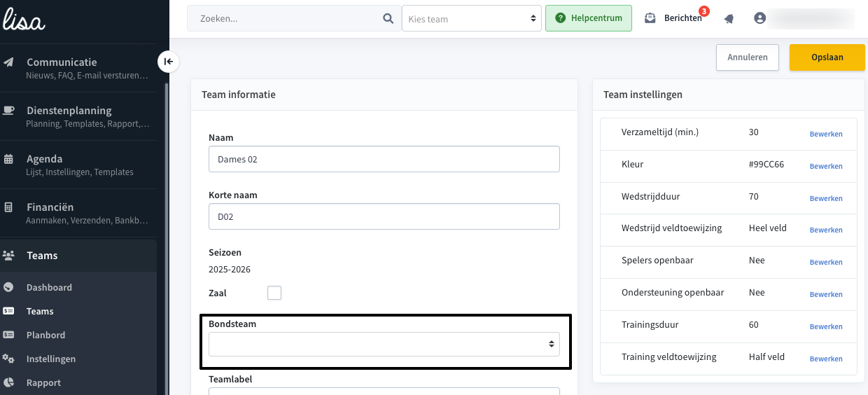
Task: Tick the Zaal checkbox
Action: pos(274,293)
